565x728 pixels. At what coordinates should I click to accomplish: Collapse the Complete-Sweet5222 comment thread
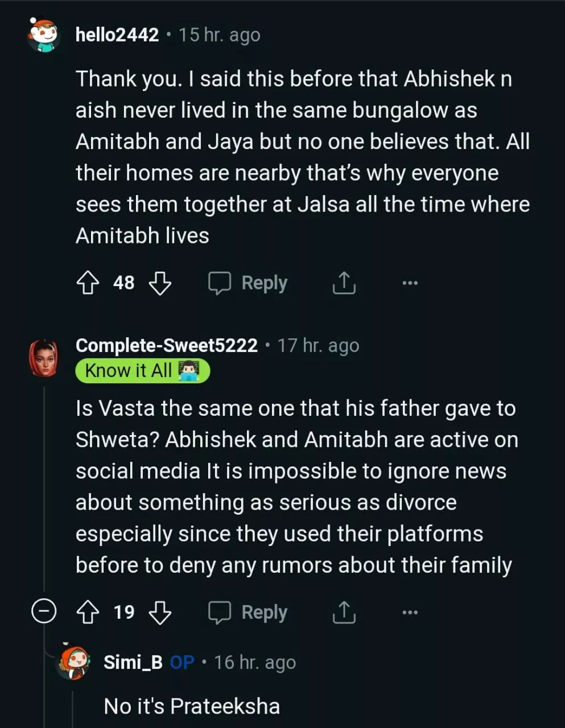(44, 612)
